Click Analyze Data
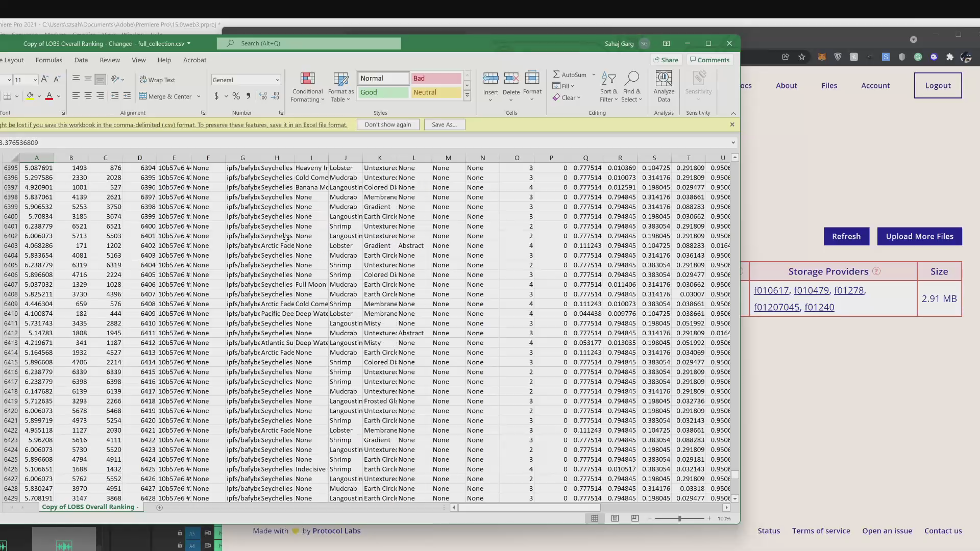The image size is (980, 551). pos(664,87)
